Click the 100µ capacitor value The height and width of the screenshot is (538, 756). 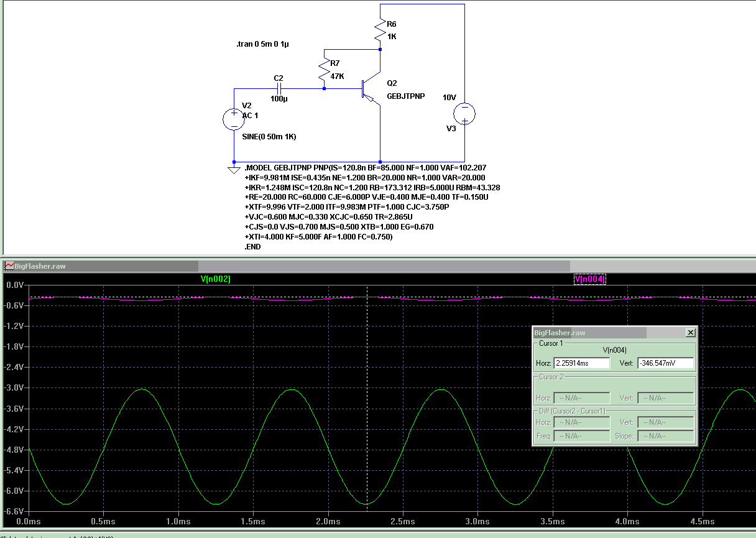(x=279, y=100)
